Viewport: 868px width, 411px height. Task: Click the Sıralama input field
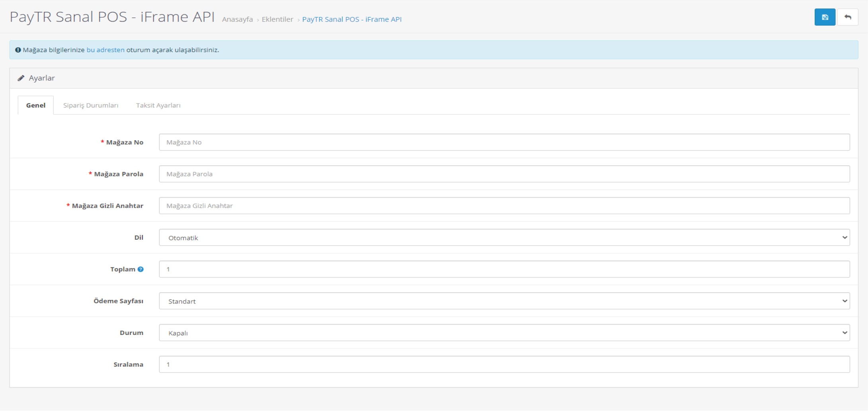[504, 364]
